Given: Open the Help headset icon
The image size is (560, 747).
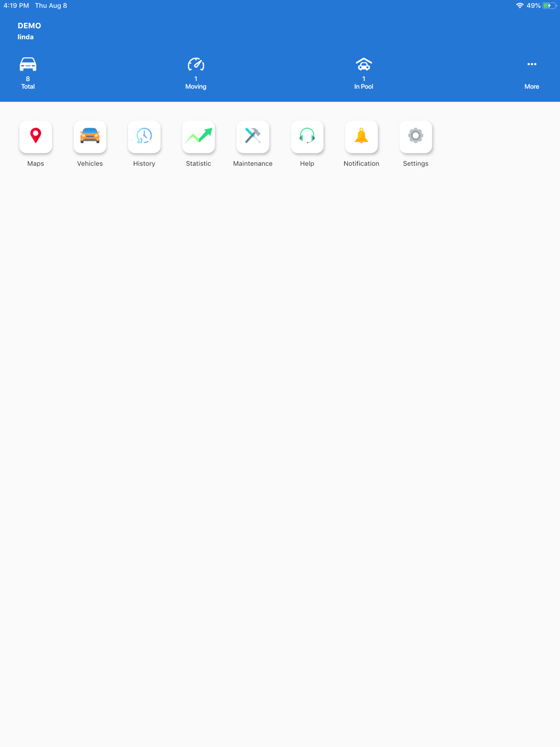Looking at the screenshot, I should point(307,136).
